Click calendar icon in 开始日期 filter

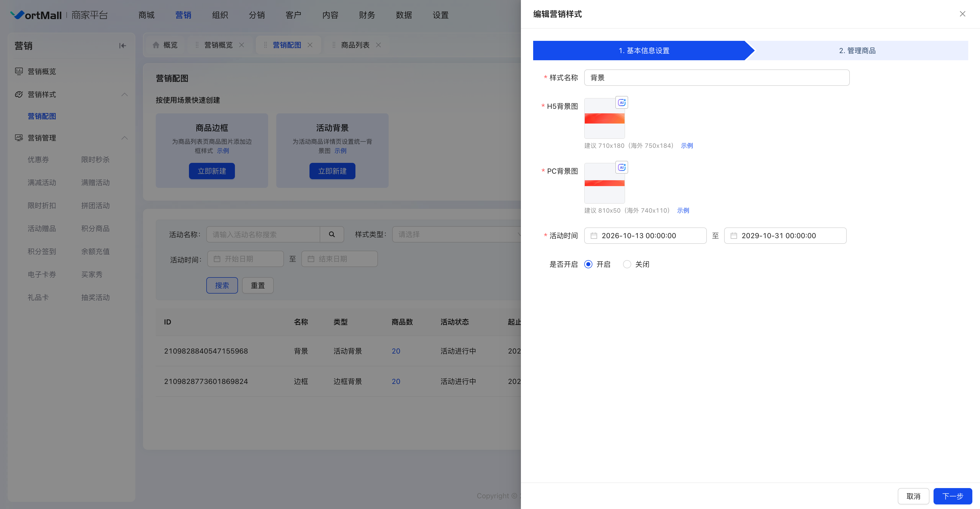point(217,259)
